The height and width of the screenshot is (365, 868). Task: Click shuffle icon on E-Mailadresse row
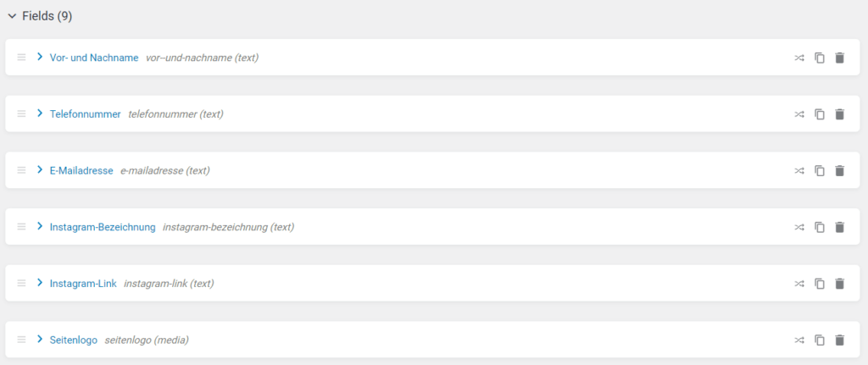click(x=799, y=171)
